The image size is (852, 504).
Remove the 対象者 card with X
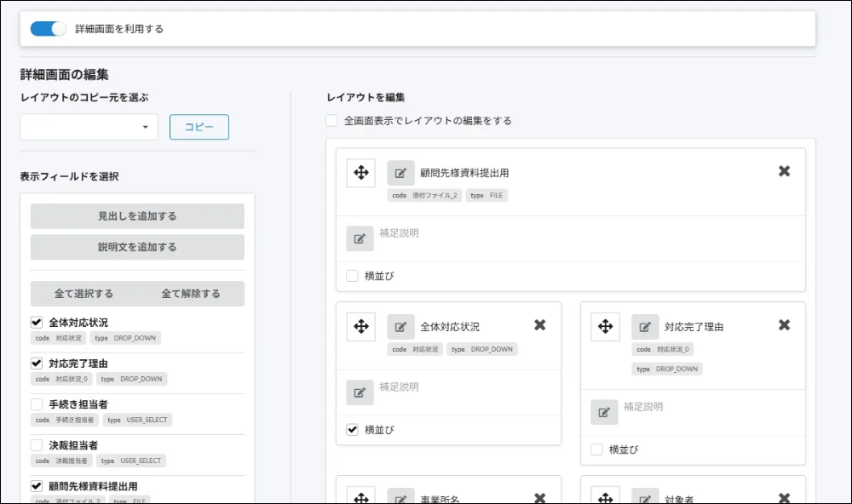784,497
